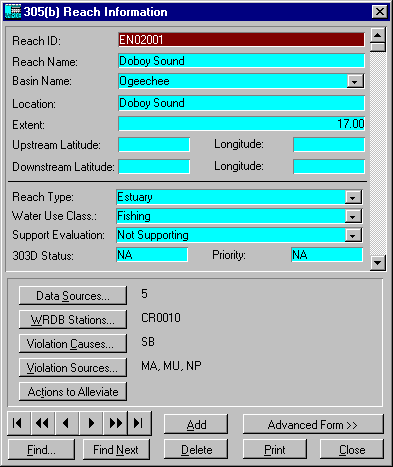Click the SB violation cause text
The height and width of the screenshot is (467, 393).
[148, 342]
